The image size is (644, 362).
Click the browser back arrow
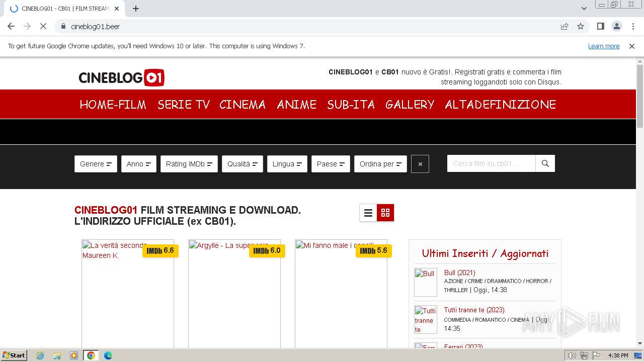(x=11, y=26)
